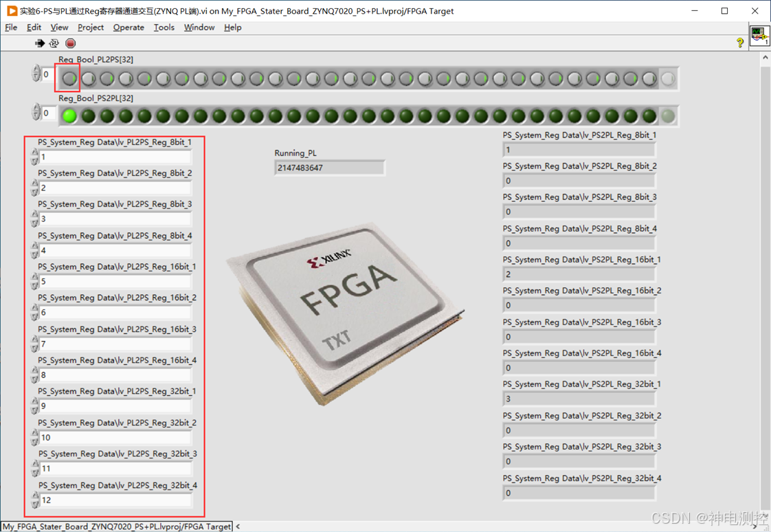Image resolution: width=771 pixels, height=532 pixels.
Task: Click the horizontal scrollbar left arrow
Action: pyautogui.click(x=238, y=527)
